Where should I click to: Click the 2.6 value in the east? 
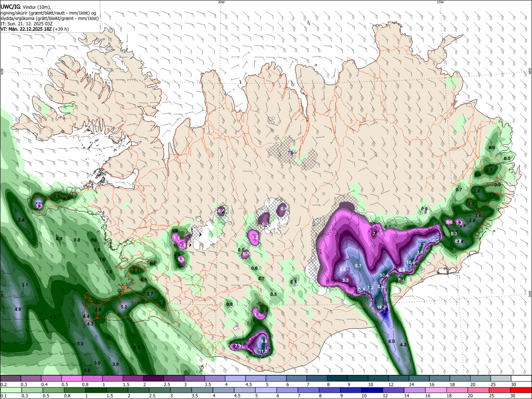pyautogui.click(x=477, y=191)
